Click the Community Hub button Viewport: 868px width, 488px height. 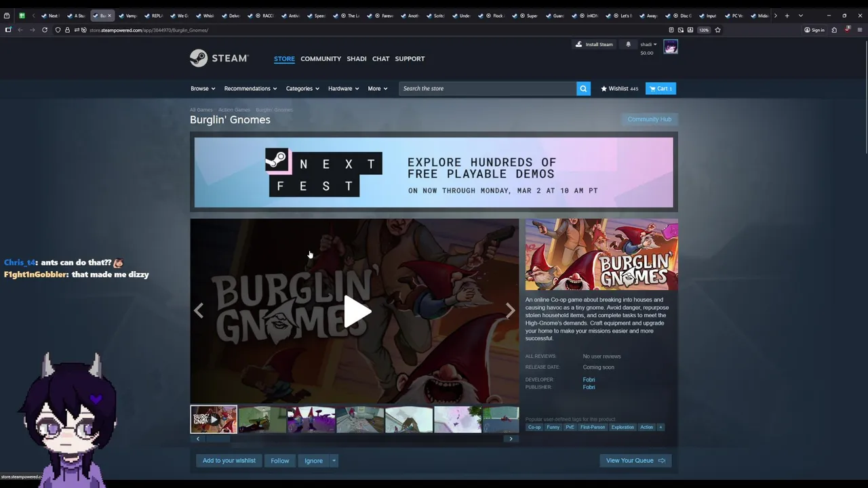(650, 119)
